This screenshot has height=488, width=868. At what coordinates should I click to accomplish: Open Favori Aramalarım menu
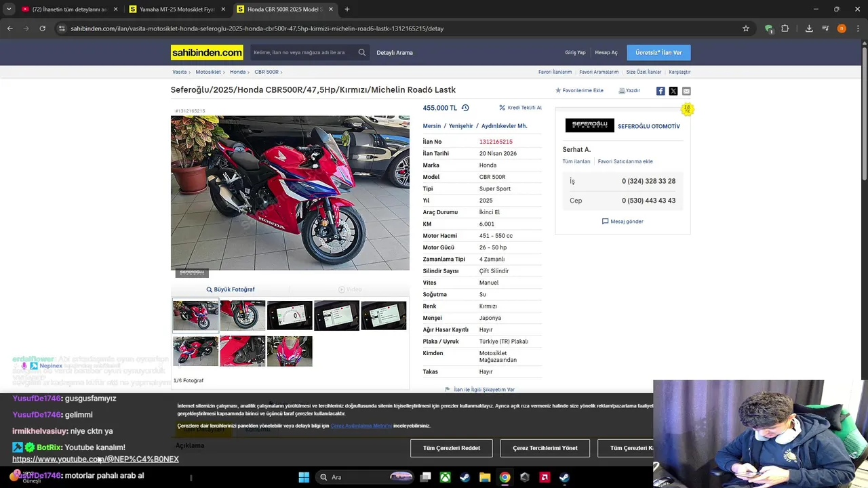[x=599, y=72]
